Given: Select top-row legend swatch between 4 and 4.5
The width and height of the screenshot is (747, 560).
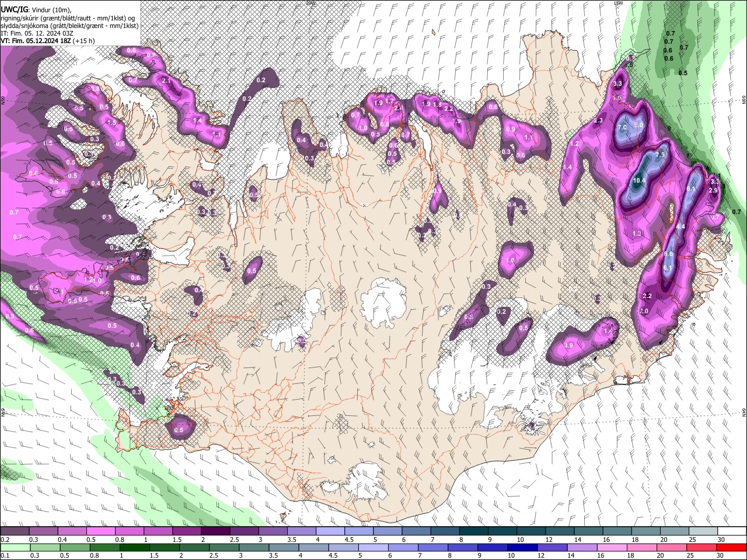Looking at the screenshot, I should 330,531.
